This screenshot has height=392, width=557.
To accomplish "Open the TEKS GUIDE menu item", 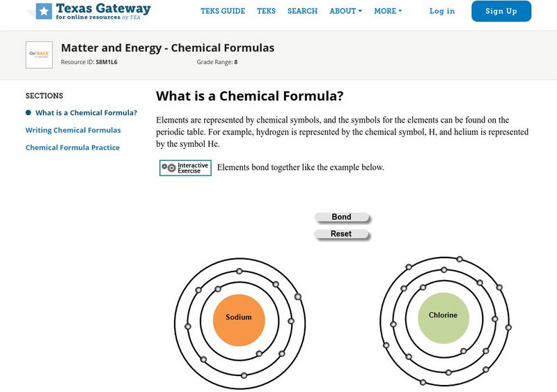I will (x=223, y=11).
